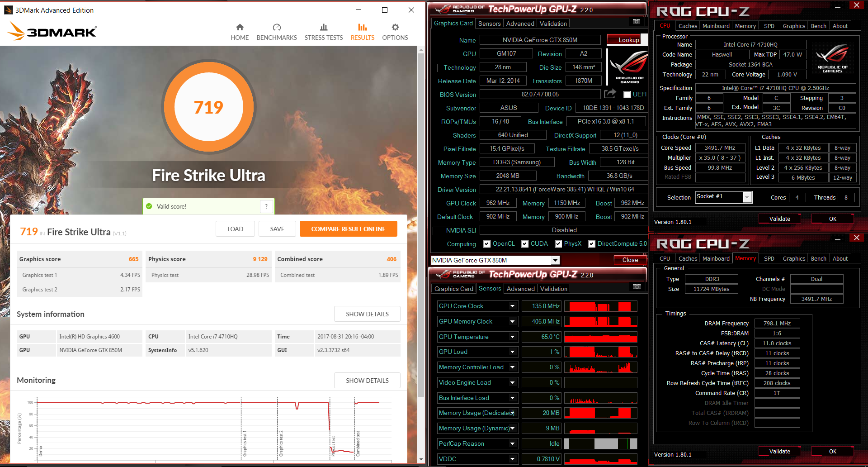Open the BENCHMARKS gauge icon
Image resolution: width=868 pixels, height=467 pixels.
click(x=277, y=27)
